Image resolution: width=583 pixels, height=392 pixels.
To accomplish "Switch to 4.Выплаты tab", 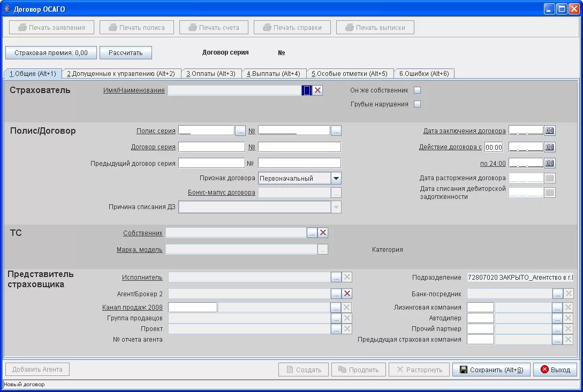I will click(274, 74).
